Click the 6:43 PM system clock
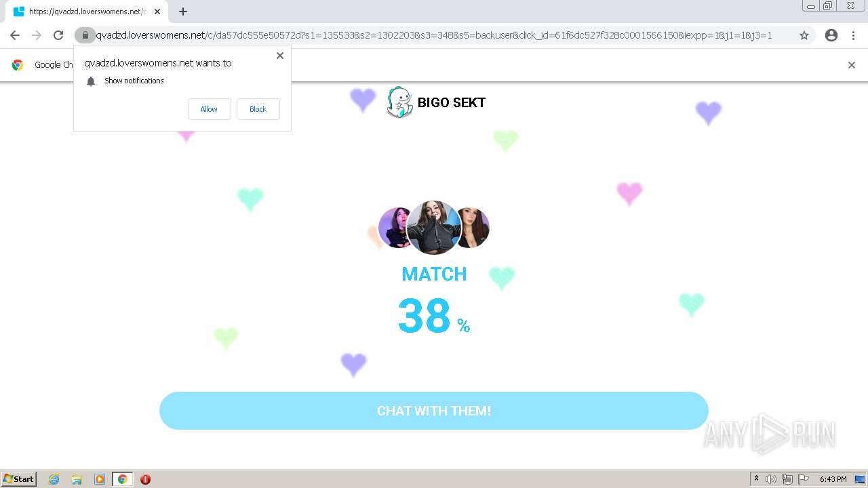This screenshot has width=868, height=488. click(833, 479)
